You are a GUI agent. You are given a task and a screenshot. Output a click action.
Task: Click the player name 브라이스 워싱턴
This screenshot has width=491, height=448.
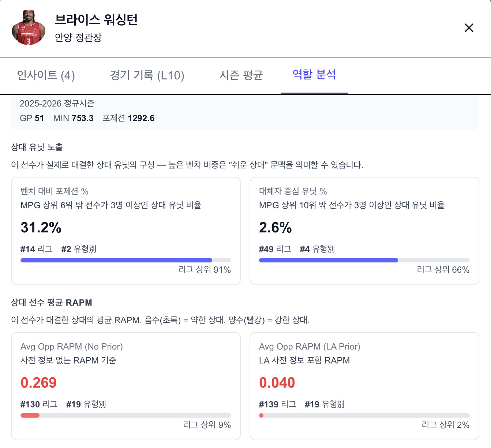point(96,20)
